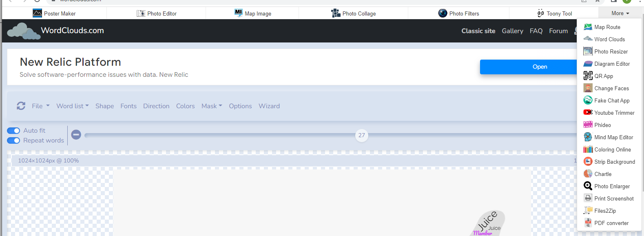Viewport: 644px width, 236px height.
Task: Open the Fonts menu
Action: tap(128, 106)
